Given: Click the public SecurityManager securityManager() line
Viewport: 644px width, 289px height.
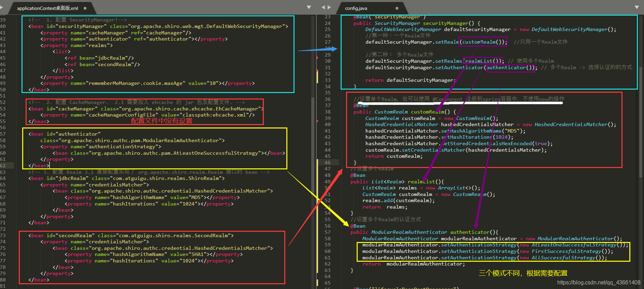Looking at the screenshot, I should pos(417,23).
